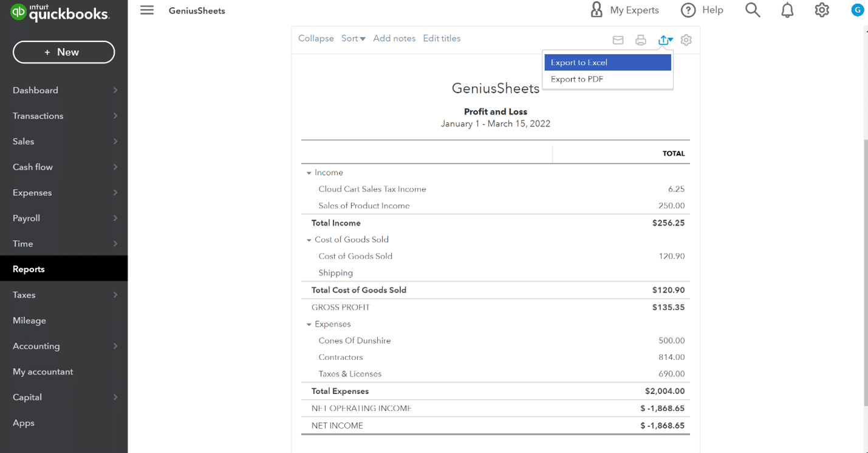This screenshot has height=453, width=868.
Task: Click the Shipping row label
Action: tap(335, 273)
